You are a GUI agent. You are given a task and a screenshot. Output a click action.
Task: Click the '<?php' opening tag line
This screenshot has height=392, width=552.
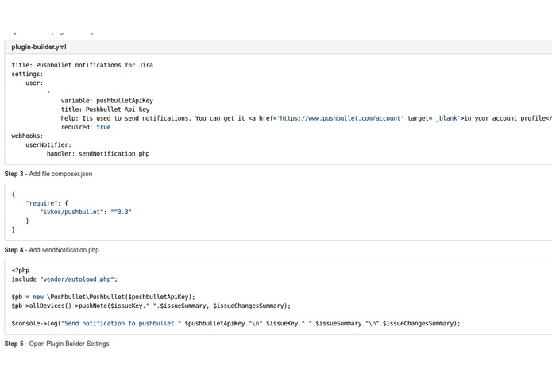[x=21, y=271]
